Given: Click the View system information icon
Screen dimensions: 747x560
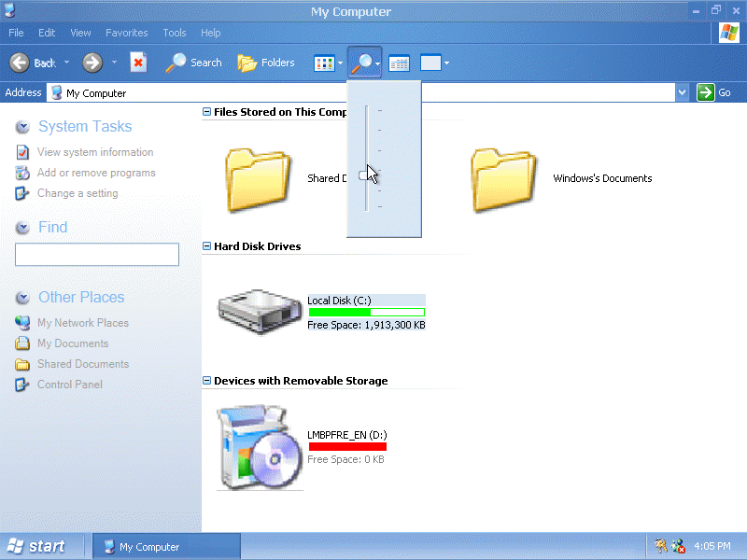Looking at the screenshot, I should coord(22,152).
